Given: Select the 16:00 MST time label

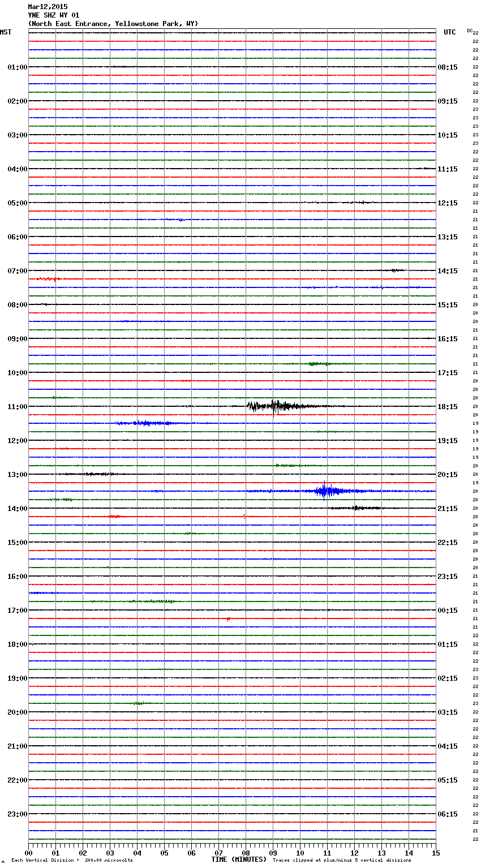Looking at the screenshot, I should coord(17,577).
